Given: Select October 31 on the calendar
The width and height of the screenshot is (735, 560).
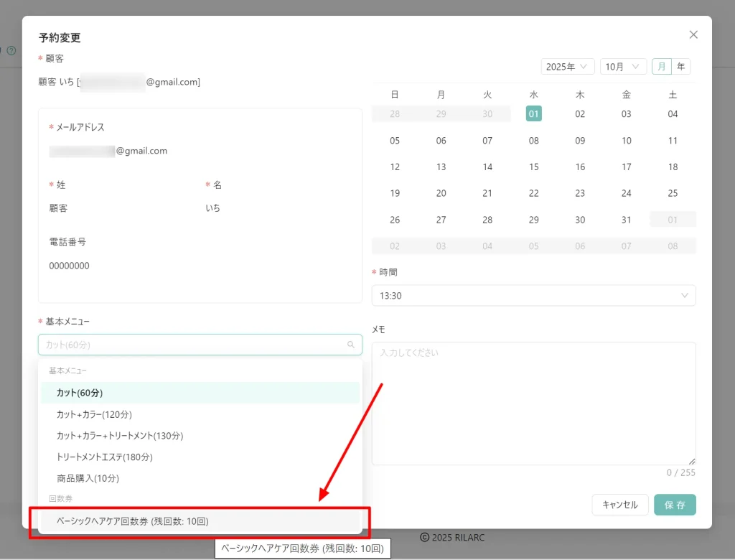Looking at the screenshot, I should (x=626, y=220).
